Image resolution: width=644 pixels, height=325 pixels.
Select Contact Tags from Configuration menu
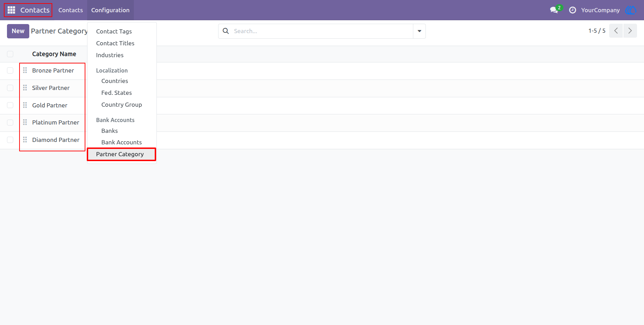pos(114,31)
